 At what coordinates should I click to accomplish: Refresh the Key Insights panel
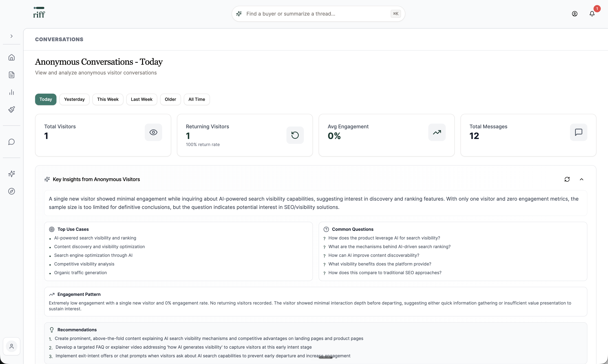click(567, 179)
